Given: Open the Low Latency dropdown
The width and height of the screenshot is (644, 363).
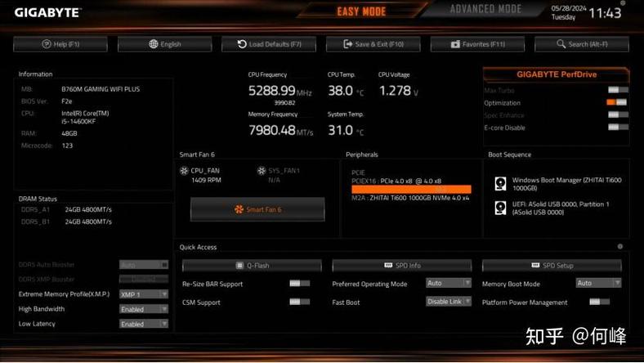Looking at the screenshot, I should [x=144, y=324].
